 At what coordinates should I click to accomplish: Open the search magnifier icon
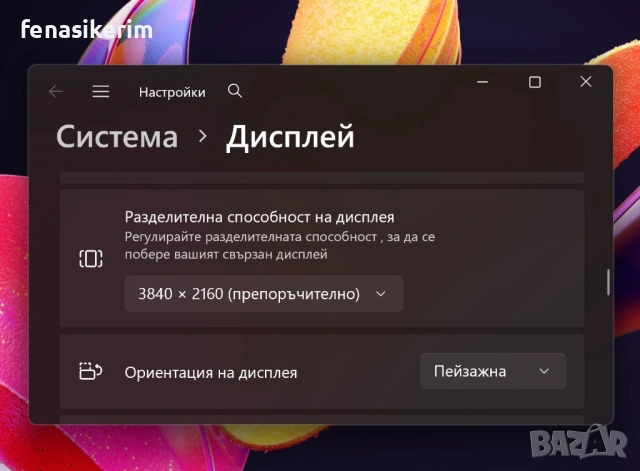click(235, 91)
